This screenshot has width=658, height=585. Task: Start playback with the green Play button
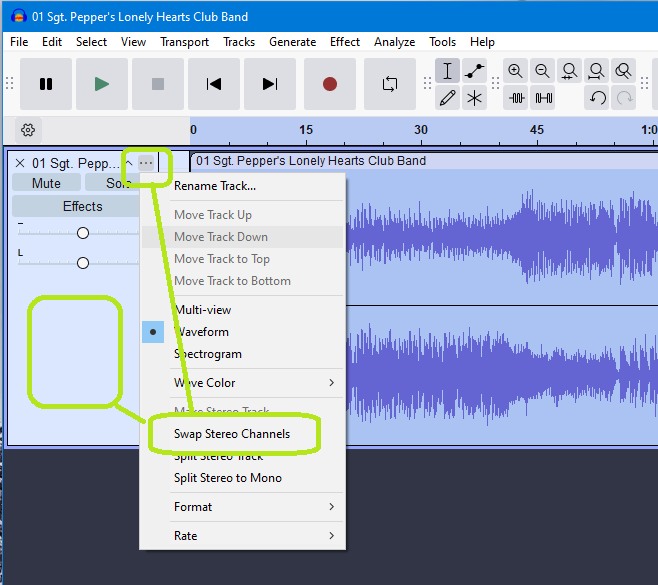coord(102,84)
